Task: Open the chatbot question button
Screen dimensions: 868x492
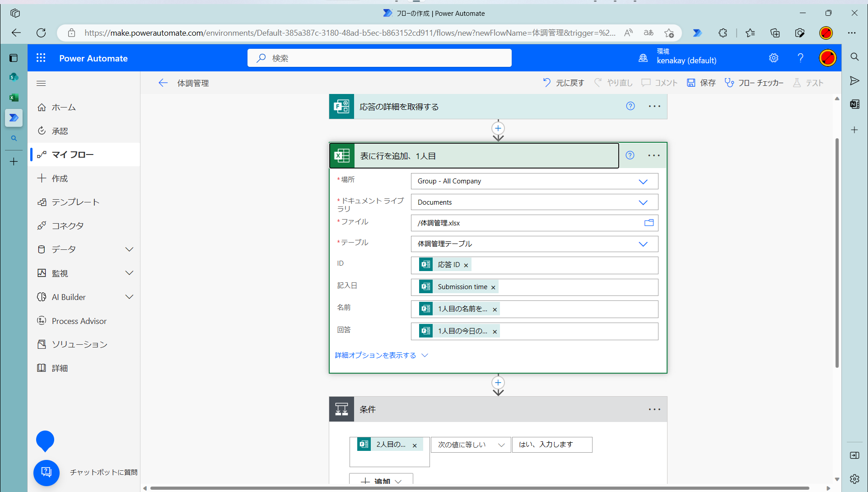Action: pyautogui.click(x=47, y=472)
